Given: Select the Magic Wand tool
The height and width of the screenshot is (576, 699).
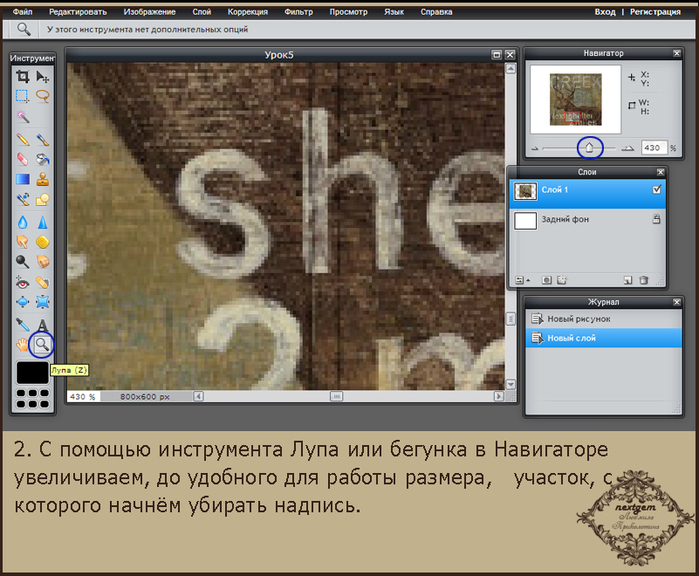Looking at the screenshot, I should tap(22, 117).
